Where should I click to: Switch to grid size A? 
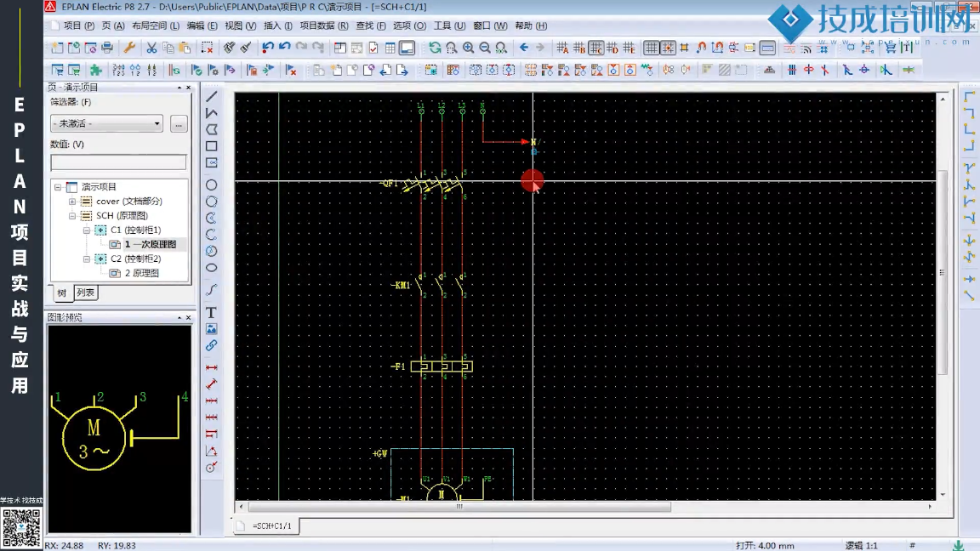point(562,48)
